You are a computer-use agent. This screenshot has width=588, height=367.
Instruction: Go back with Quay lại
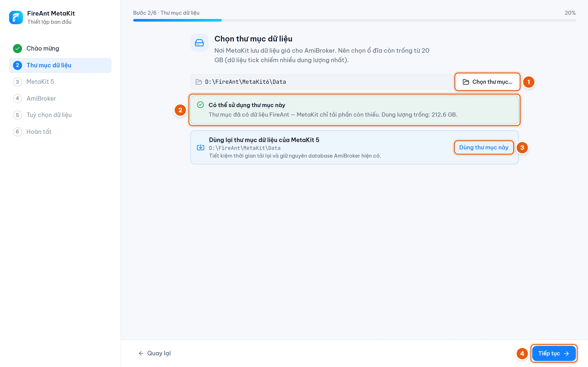click(155, 353)
